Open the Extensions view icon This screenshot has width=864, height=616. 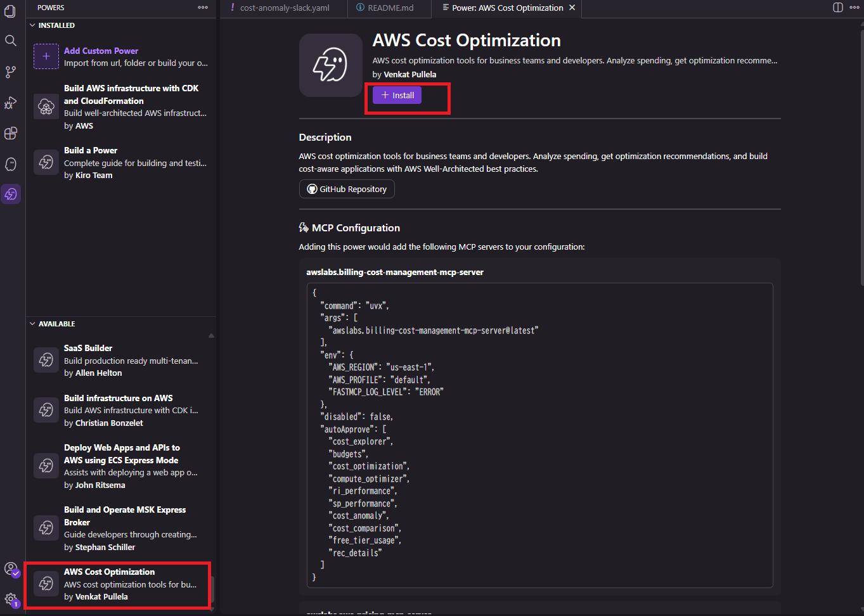[x=10, y=133]
